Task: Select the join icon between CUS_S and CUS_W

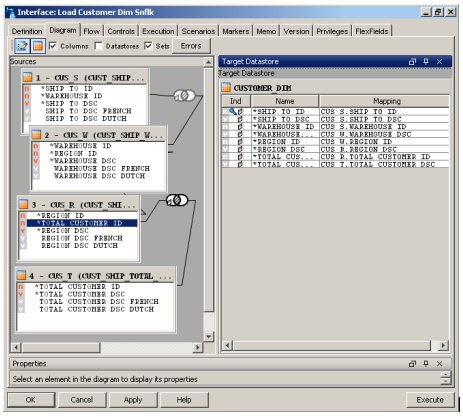Action: [184, 96]
